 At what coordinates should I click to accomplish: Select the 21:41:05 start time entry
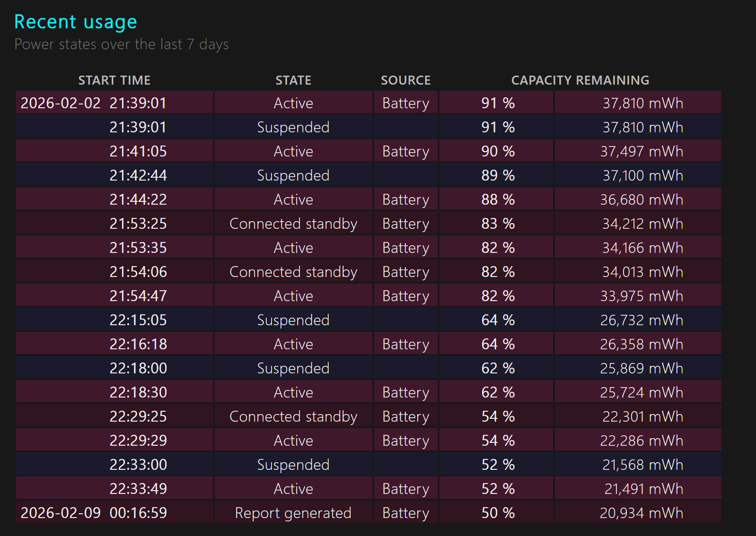coord(138,151)
